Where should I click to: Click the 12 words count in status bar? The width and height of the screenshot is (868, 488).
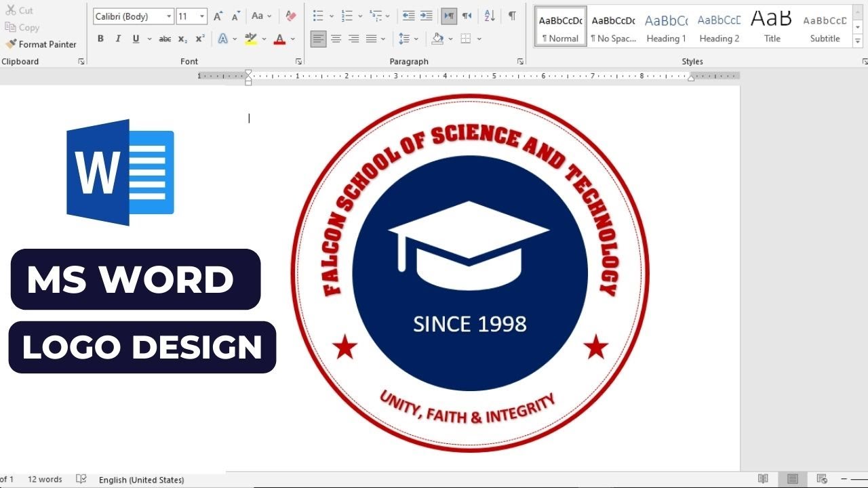click(x=45, y=479)
